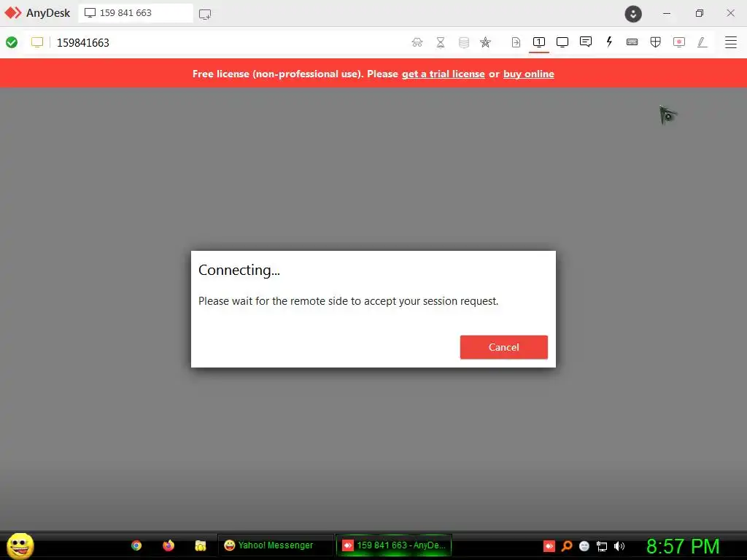
Task: Open keyboard settings icon
Action: pos(632,42)
